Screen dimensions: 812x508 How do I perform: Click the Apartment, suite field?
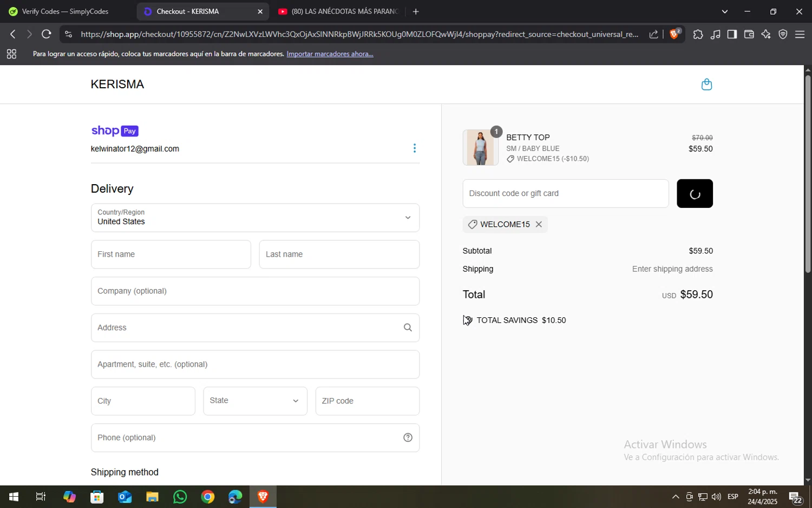(x=255, y=364)
